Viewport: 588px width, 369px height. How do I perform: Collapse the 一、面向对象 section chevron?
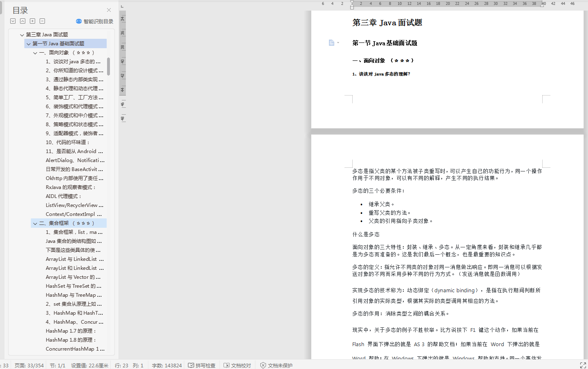point(35,53)
